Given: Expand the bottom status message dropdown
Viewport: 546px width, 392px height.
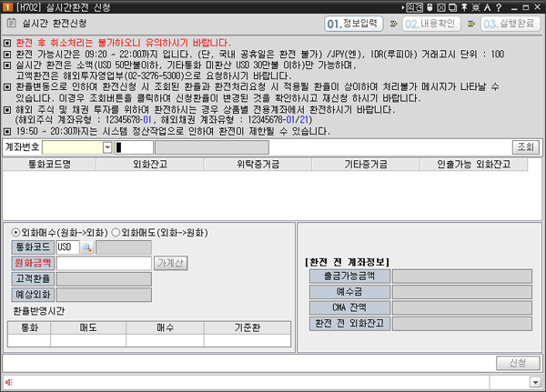Looking at the screenshot, I should 535,382.
